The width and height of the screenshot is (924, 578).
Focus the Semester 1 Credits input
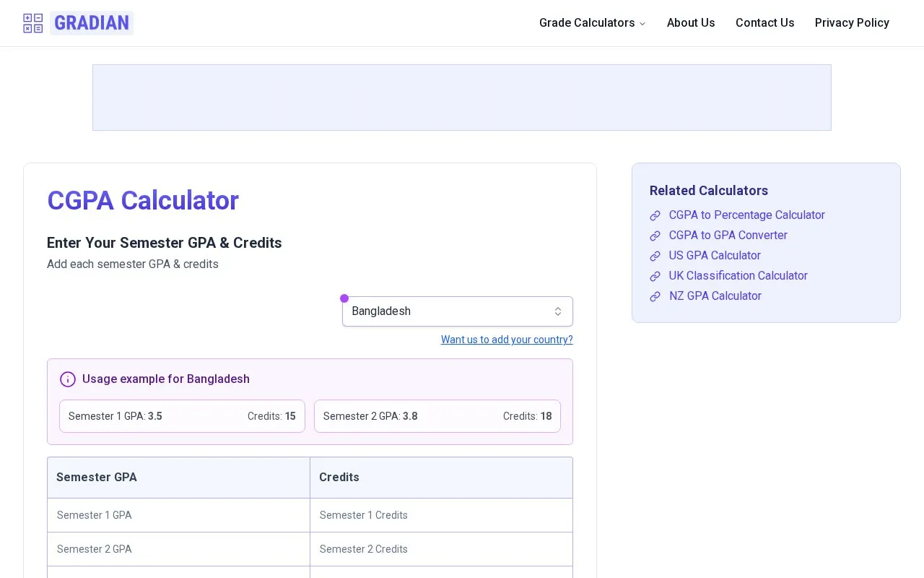441,515
